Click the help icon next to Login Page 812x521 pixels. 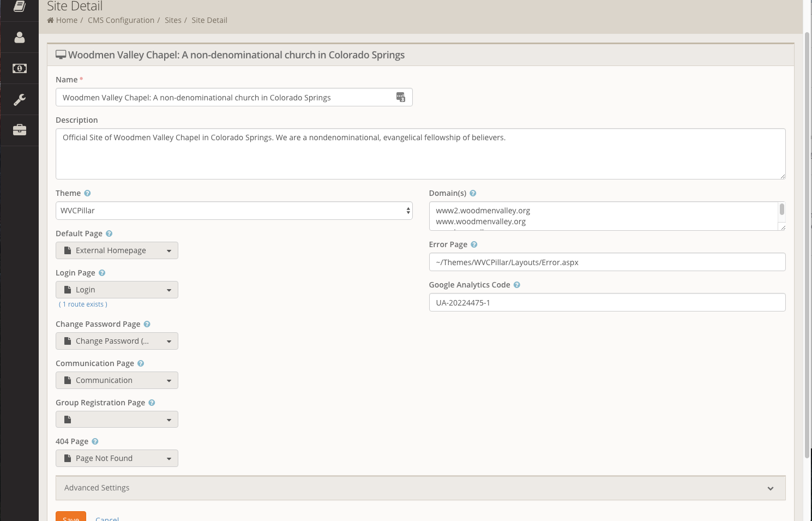(x=102, y=273)
